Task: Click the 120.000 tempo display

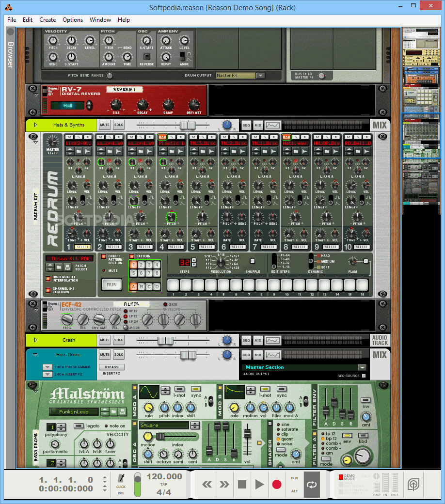Action: pyautogui.click(x=164, y=476)
